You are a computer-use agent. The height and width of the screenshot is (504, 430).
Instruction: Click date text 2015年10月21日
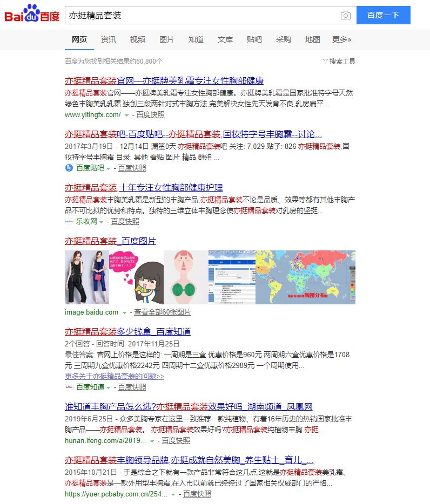coord(91,472)
